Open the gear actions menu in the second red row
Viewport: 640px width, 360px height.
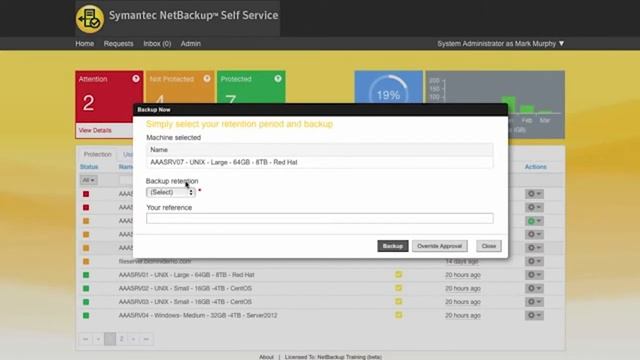tap(534, 207)
